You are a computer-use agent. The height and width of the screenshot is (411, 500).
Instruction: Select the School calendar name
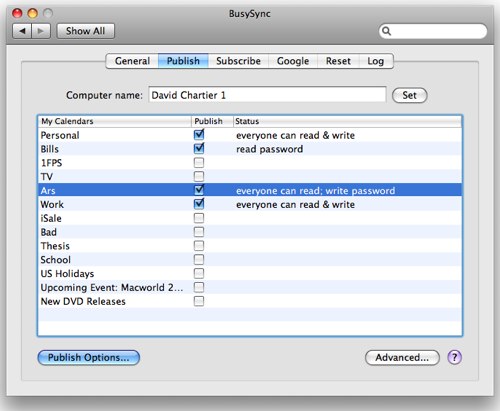point(56,260)
